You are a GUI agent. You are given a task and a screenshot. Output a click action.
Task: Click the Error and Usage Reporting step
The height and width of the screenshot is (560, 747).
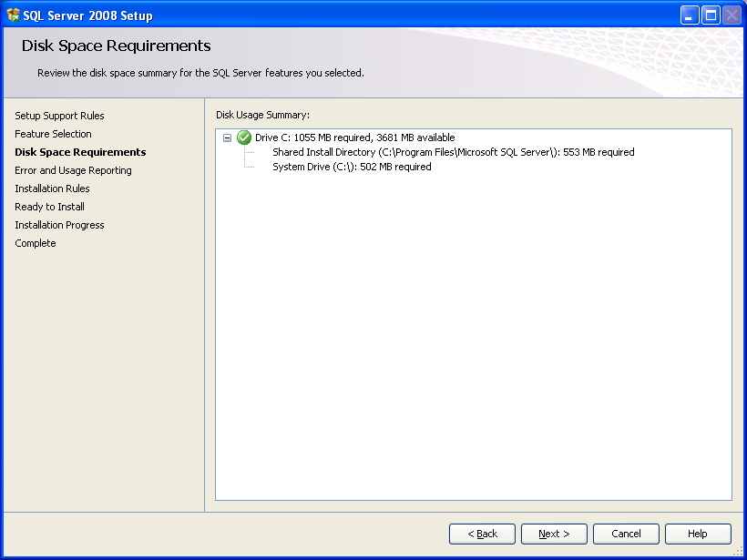[x=73, y=170]
